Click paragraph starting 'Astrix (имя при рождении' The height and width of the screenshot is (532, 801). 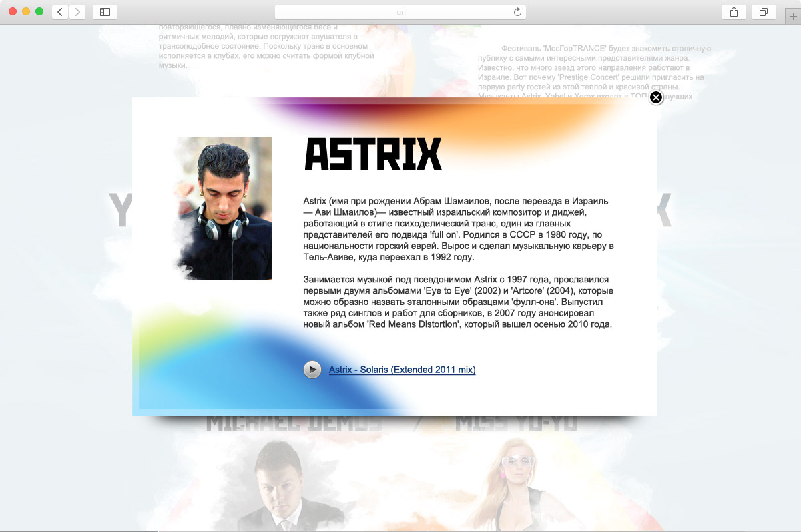pyautogui.click(x=459, y=229)
